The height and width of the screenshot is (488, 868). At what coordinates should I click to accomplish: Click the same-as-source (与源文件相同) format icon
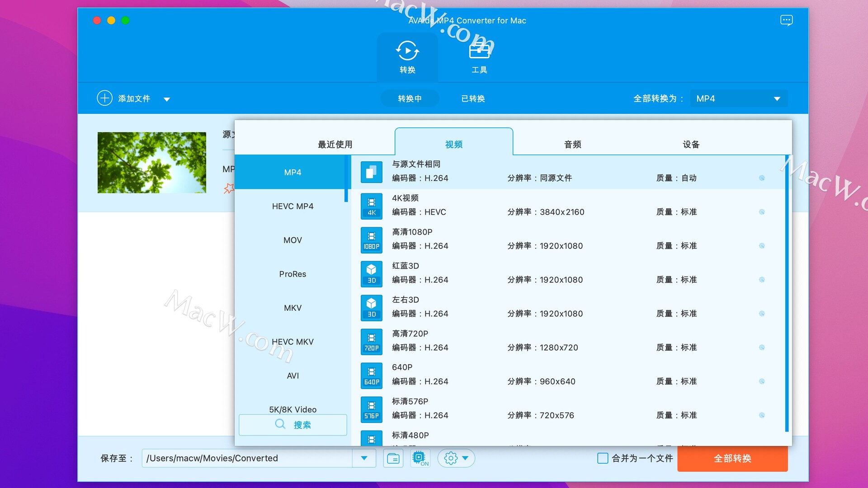pos(371,172)
